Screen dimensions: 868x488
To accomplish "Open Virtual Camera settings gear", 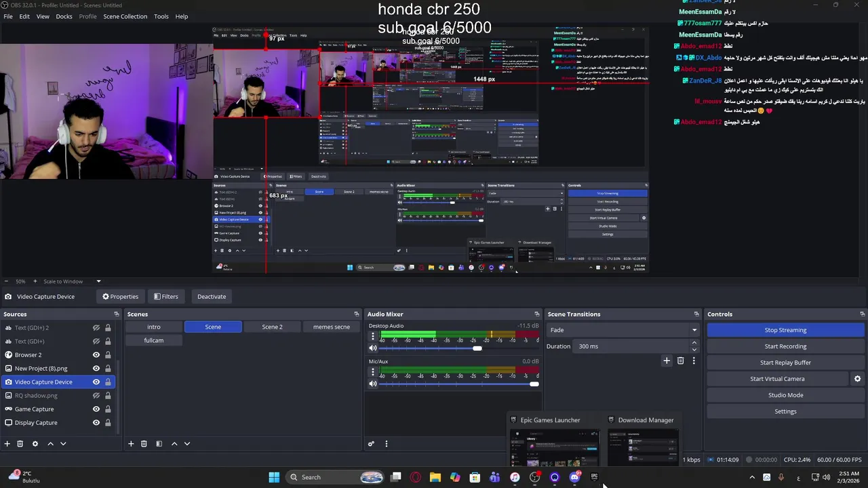I will (x=857, y=379).
